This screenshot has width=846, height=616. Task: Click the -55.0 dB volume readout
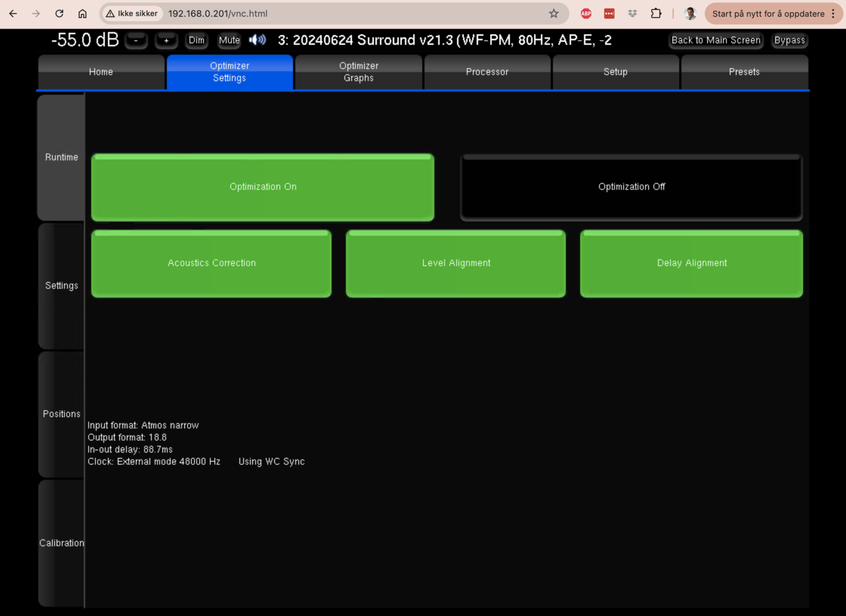tap(85, 40)
